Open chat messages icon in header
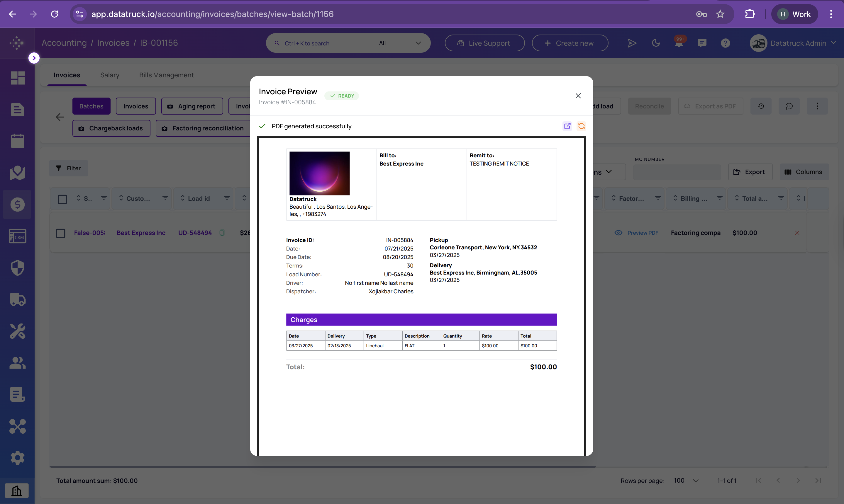This screenshot has width=844, height=504. tap(702, 43)
